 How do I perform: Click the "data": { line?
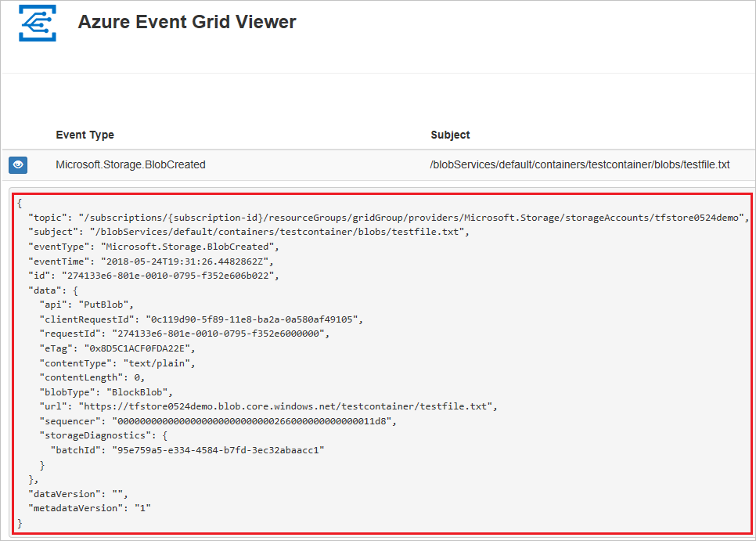[x=53, y=290]
